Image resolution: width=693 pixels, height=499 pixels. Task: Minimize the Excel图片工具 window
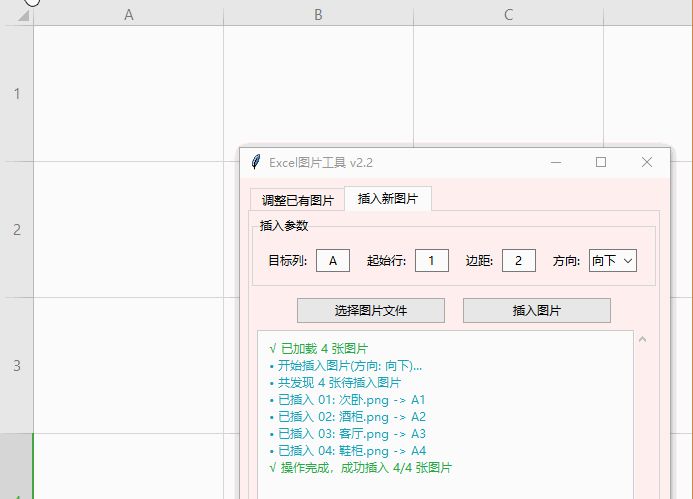point(556,162)
